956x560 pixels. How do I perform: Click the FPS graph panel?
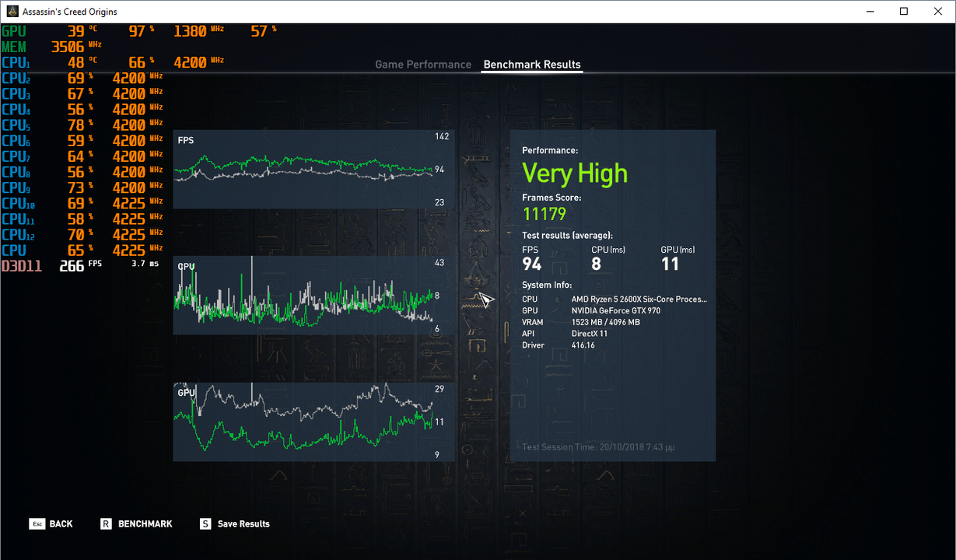[313, 169]
